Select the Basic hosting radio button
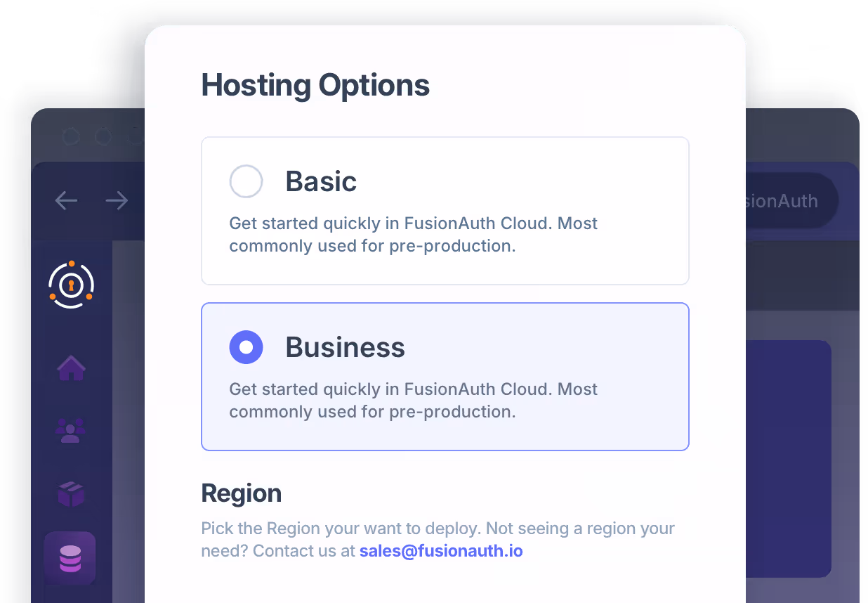 click(246, 181)
